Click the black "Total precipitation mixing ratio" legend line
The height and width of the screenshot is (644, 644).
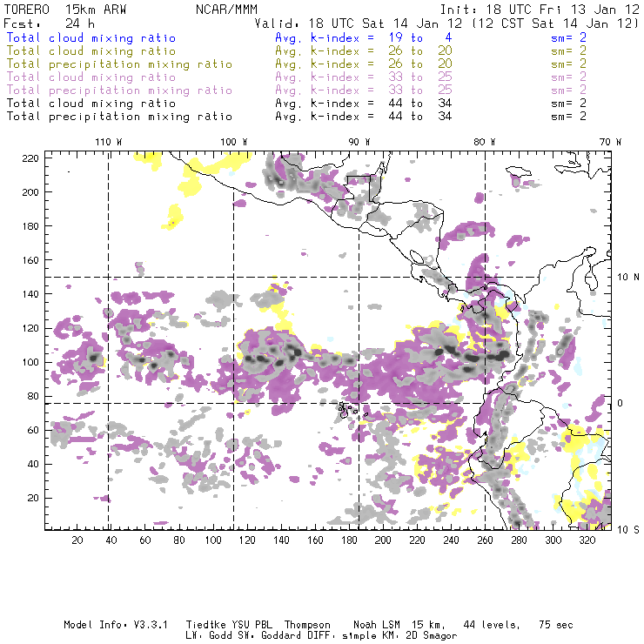click(x=119, y=117)
